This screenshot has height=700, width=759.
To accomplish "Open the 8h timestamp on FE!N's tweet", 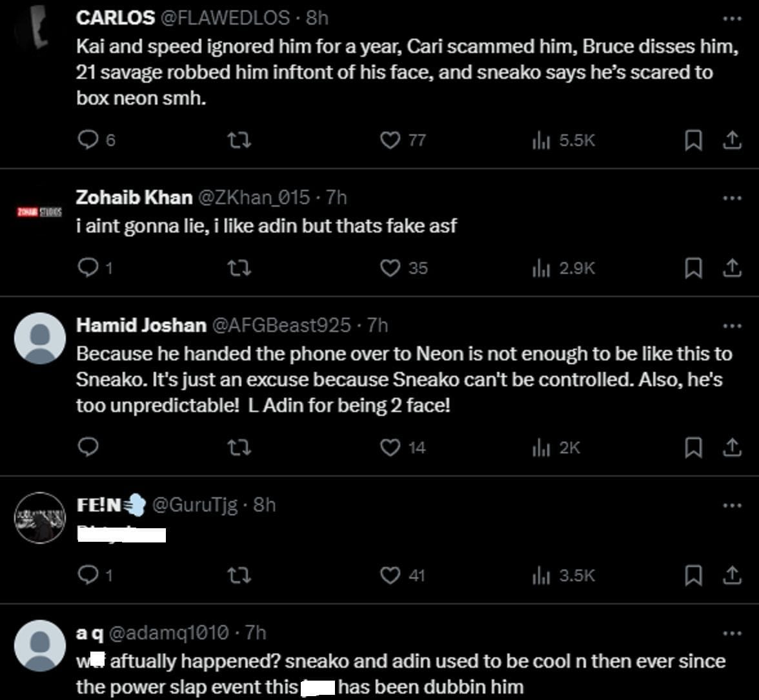I will point(265,504).
